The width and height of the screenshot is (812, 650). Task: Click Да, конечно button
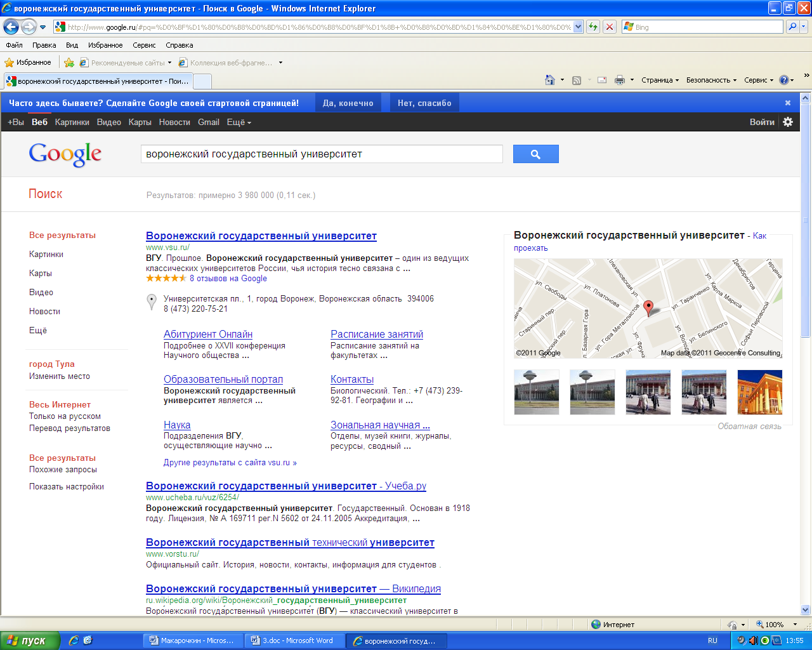[x=348, y=103]
